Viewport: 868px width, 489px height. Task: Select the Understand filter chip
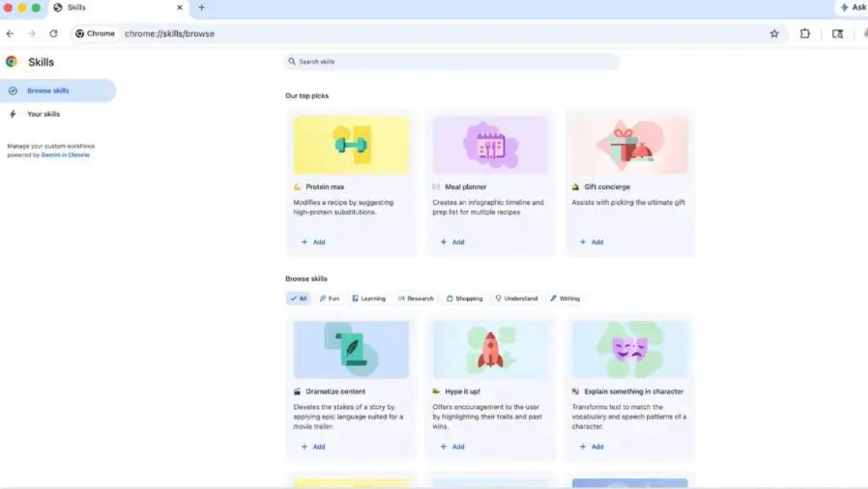516,298
